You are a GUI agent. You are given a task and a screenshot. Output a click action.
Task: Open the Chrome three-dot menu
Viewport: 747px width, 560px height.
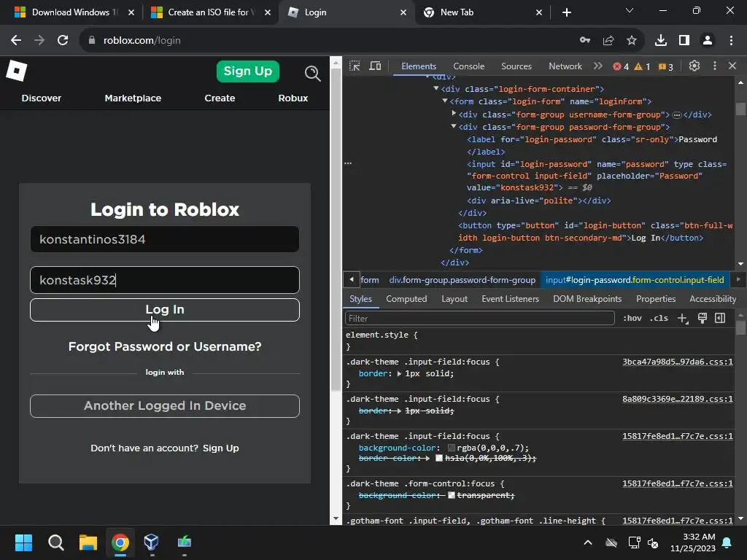click(x=731, y=41)
